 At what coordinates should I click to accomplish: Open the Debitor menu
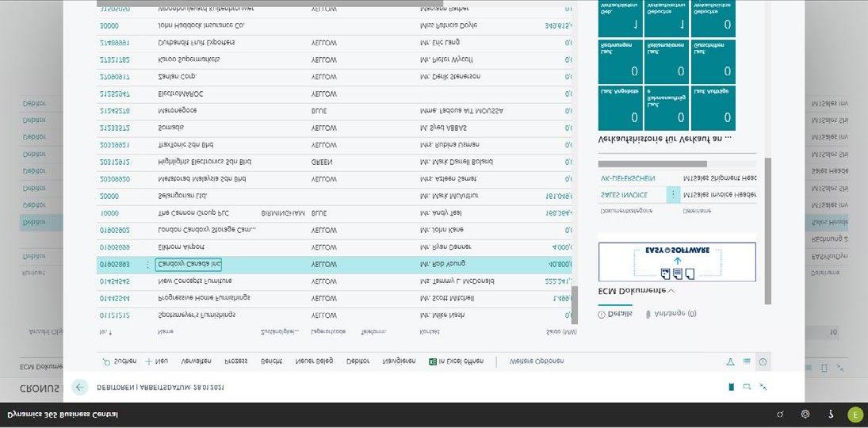click(x=358, y=361)
